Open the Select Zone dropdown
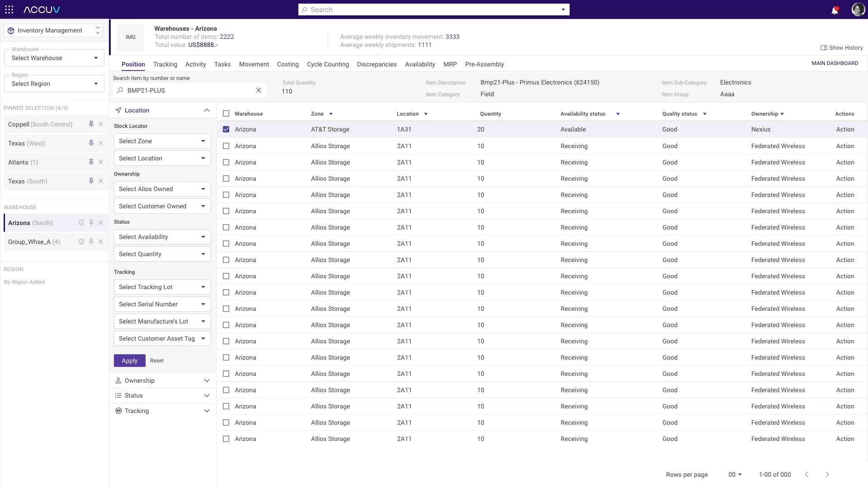This screenshot has height=488, width=868. point(162,141)
